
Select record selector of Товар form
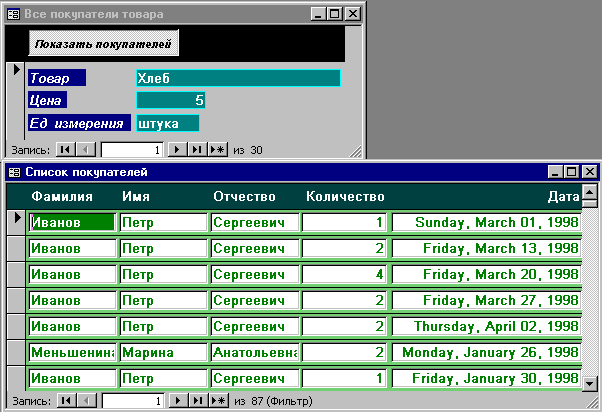(x=16, y=101)
